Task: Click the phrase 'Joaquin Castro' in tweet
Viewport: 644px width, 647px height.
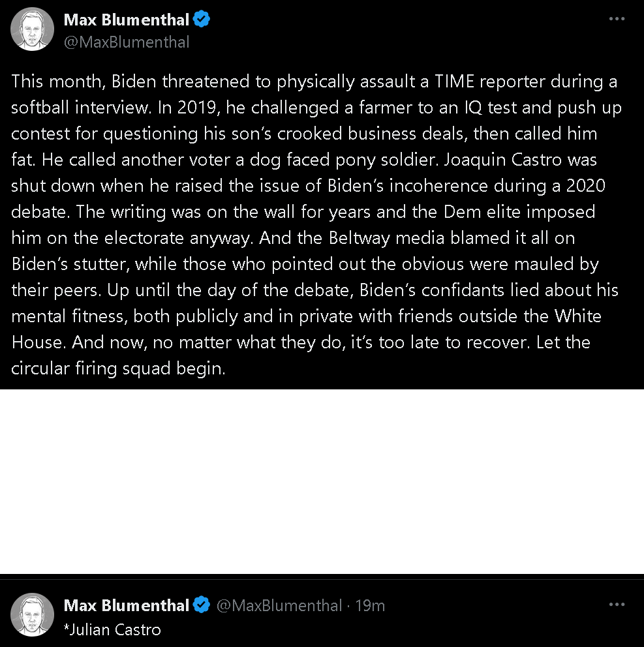Action: (503, 160)
